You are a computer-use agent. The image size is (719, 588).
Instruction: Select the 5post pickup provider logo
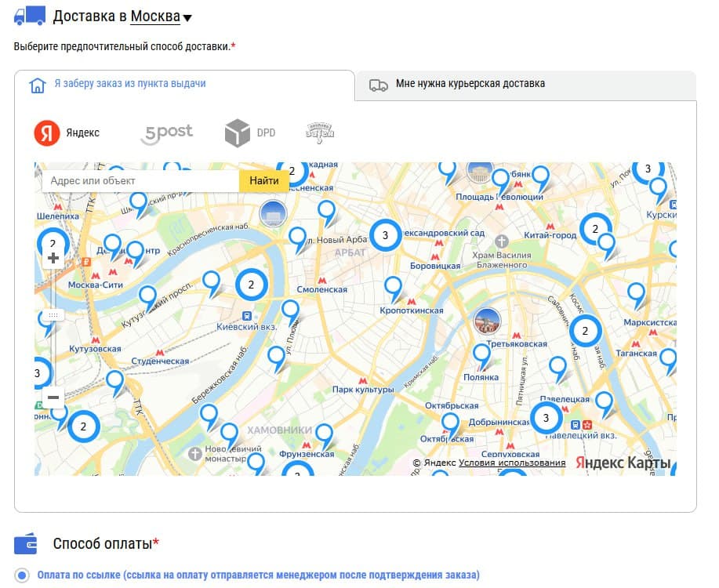166,132
